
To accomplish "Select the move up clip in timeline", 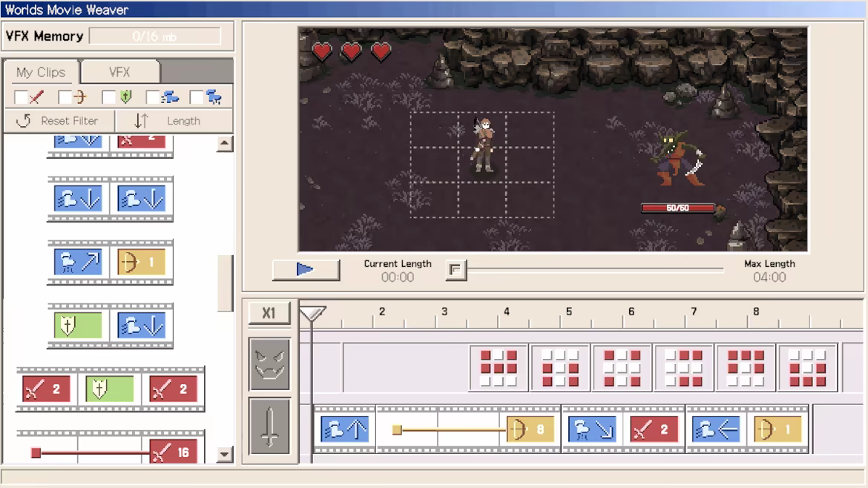I will tap(345, 429).
